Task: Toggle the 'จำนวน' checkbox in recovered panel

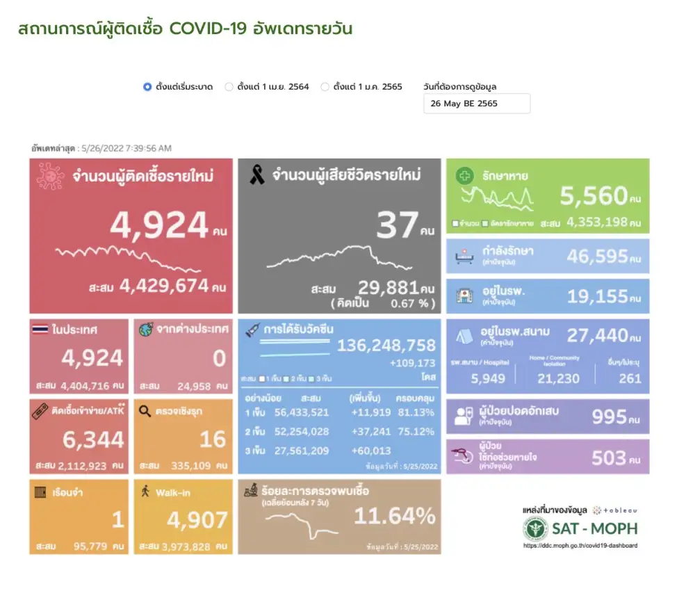Action: coord(455,224)
